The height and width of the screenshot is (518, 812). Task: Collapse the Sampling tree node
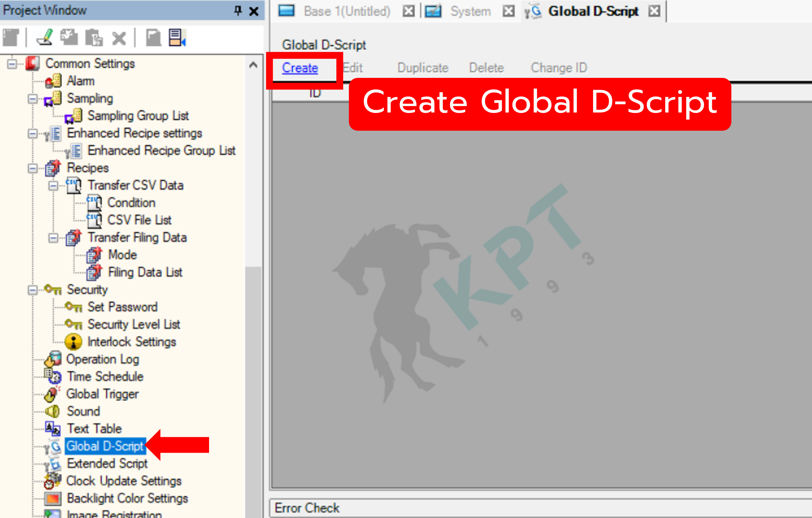[x=33, y=99]
